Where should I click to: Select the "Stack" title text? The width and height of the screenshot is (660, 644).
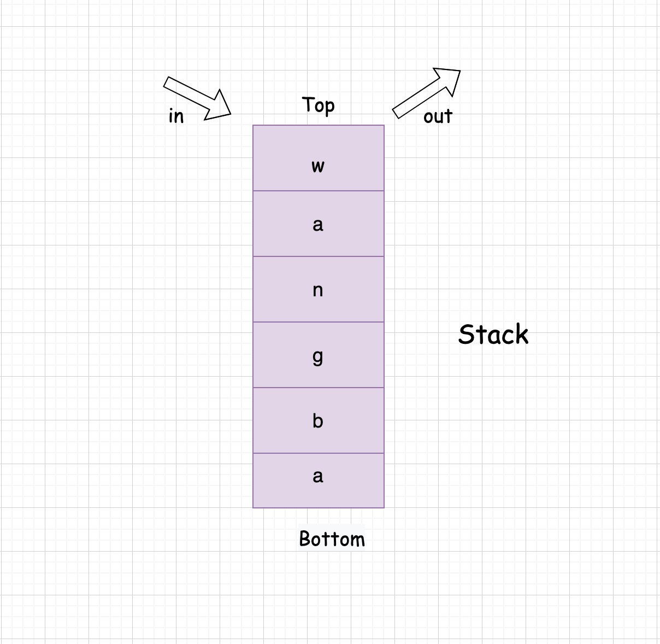(x=493, y=335)
